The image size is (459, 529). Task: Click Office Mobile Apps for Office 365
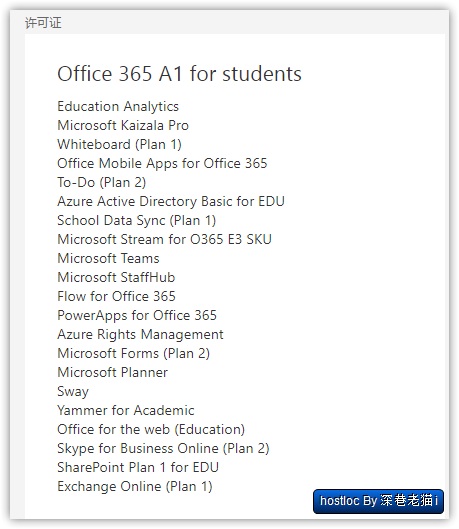point(162,164)
